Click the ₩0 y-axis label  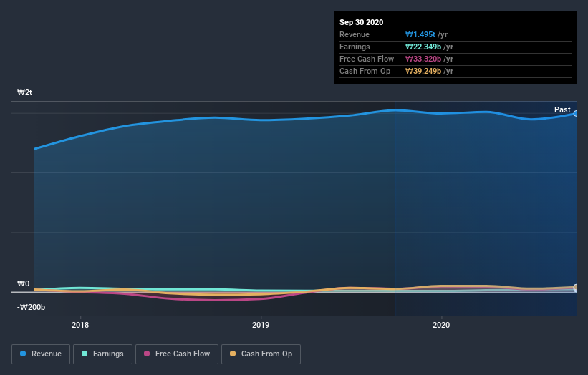point(23,283)
